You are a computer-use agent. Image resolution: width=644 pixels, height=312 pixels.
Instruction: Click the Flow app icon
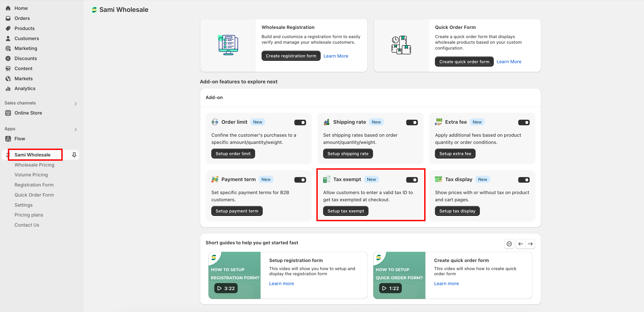tap(8, 139)
